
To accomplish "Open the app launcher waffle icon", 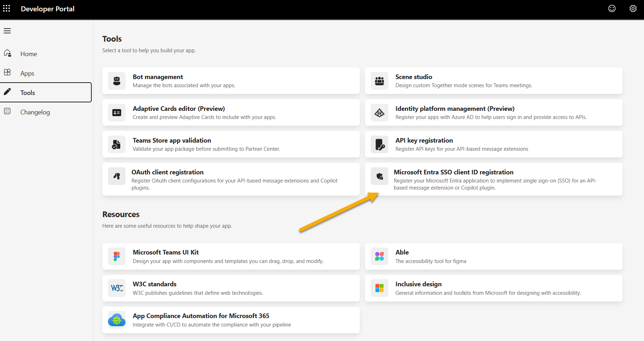I will pyautogui.click(x=7, y=8).
